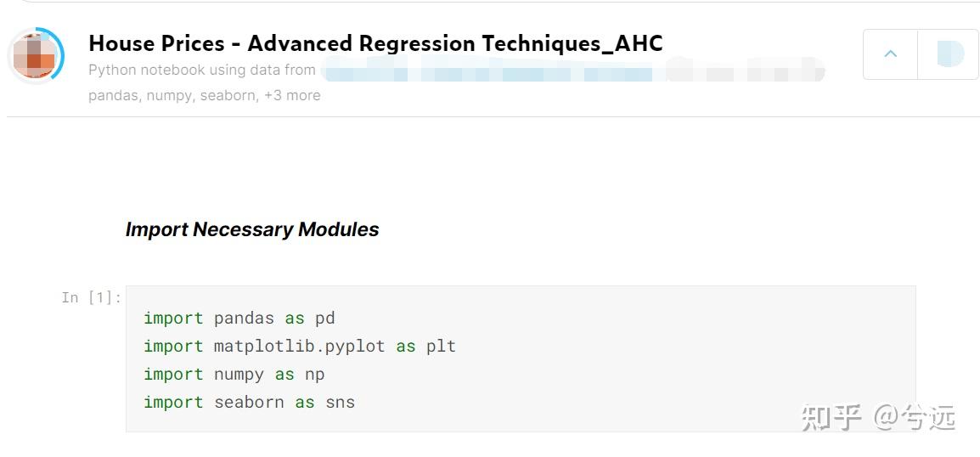Click the 'Import Necessary Modules' heading
Image resolution: width=980 pixels, height=457 pixels.
tap(252, 229)
